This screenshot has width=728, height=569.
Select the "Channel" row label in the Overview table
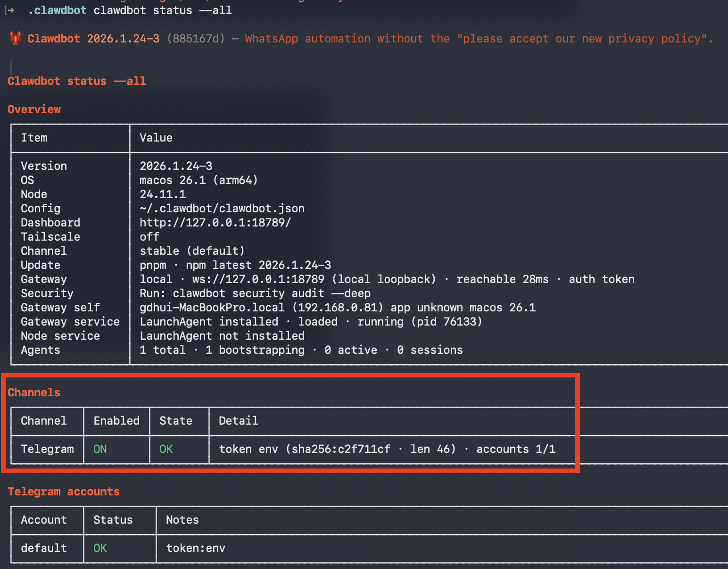pyautogui.click(x=44, y=251)
